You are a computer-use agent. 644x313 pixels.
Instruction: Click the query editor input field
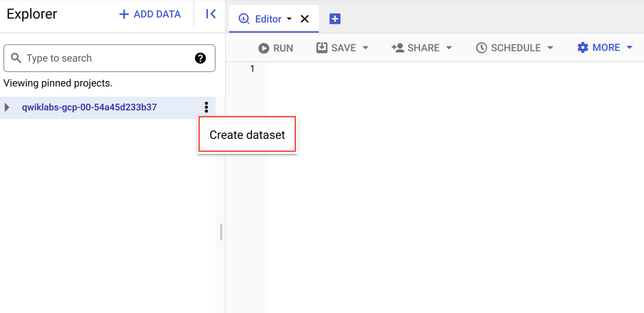370,68
